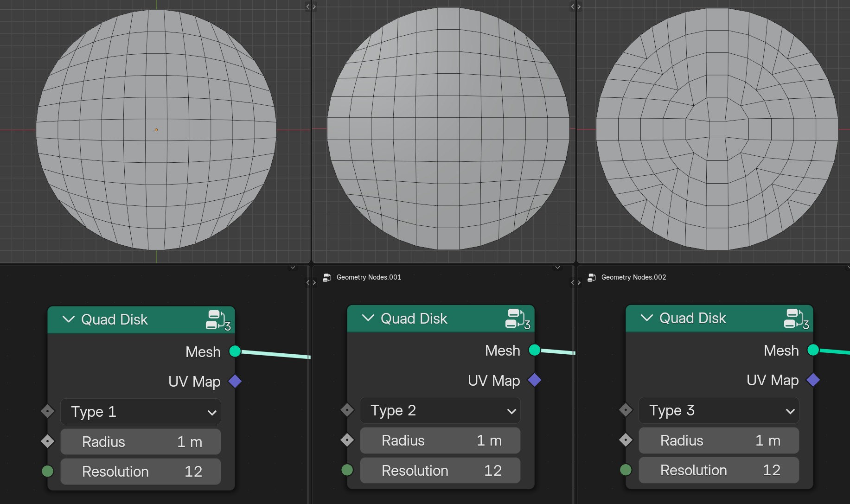Click the Type diamond socket on Type 3 node
The image size is (850, 504).
click(x=626, y=410)
